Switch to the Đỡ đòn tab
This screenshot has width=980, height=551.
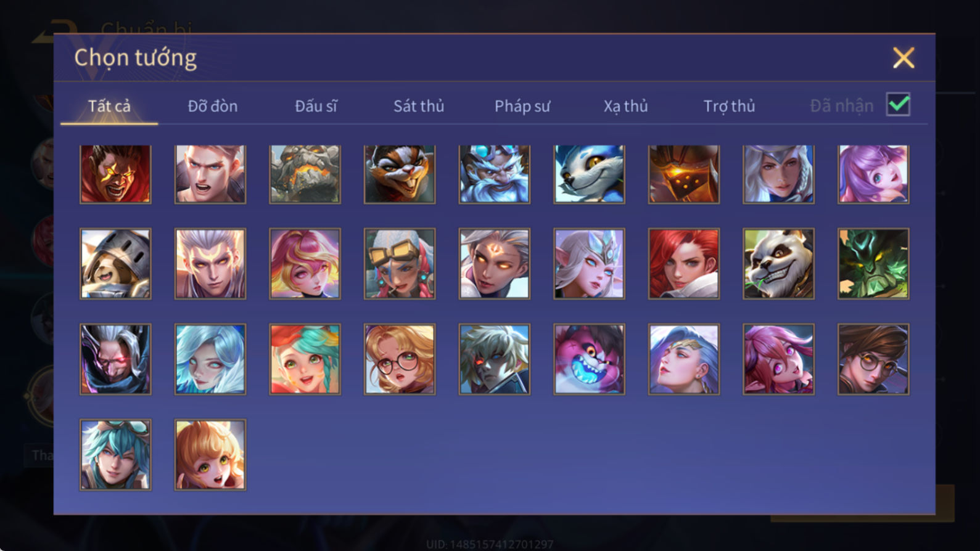(212, 106)
